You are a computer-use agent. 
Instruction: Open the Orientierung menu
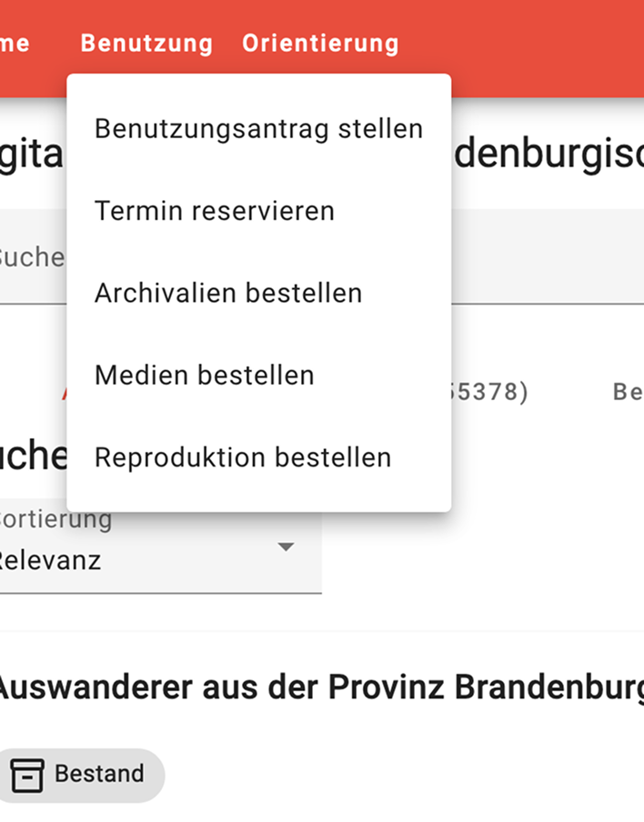click(x=320, y=43)
